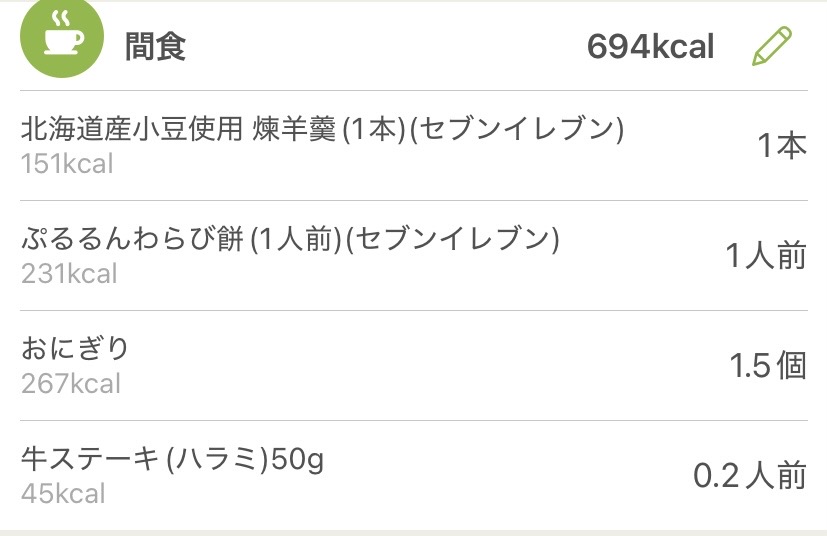This screenshot has width=827, height=536.
Task: Tap the 267kcal calorie label
Action: click(70, 384)
